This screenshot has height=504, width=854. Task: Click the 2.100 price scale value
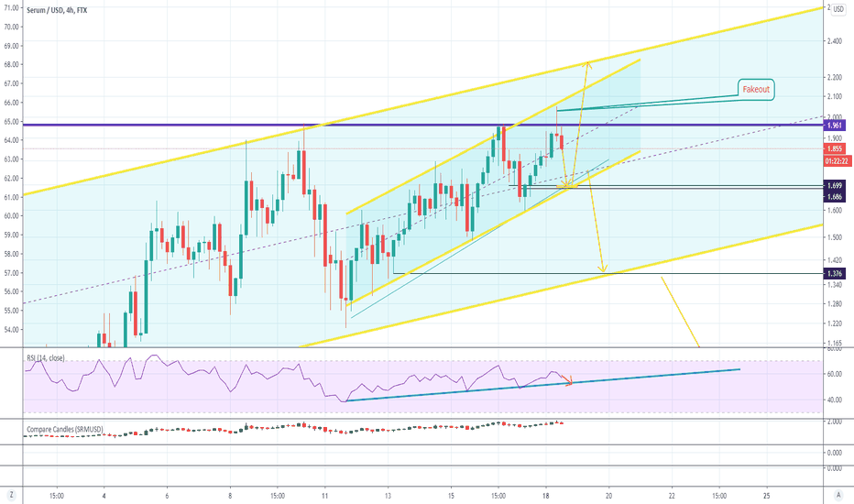[x=835, y=97]
